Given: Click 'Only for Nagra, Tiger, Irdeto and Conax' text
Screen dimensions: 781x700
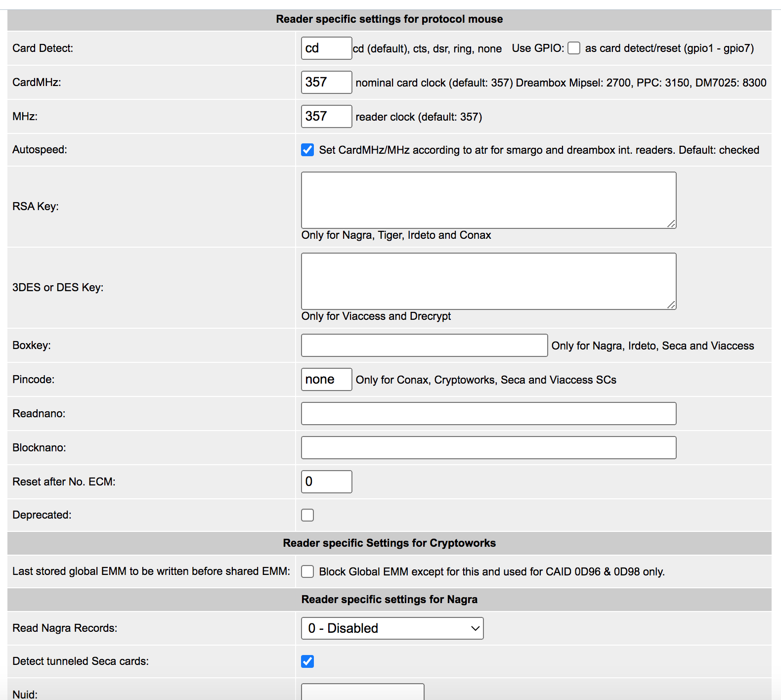Looking at the screenshot, I should (x=396, y=235).
